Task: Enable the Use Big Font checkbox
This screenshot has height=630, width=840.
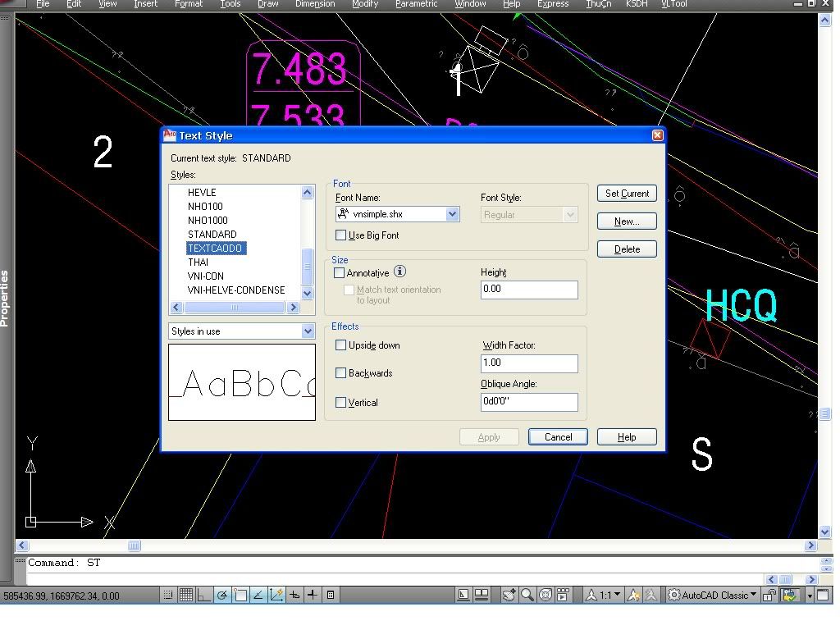Action: [340, 235]
